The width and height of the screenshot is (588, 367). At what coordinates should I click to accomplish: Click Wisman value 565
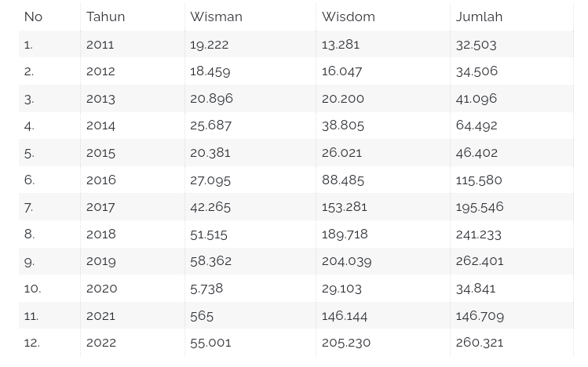(202, 315)
